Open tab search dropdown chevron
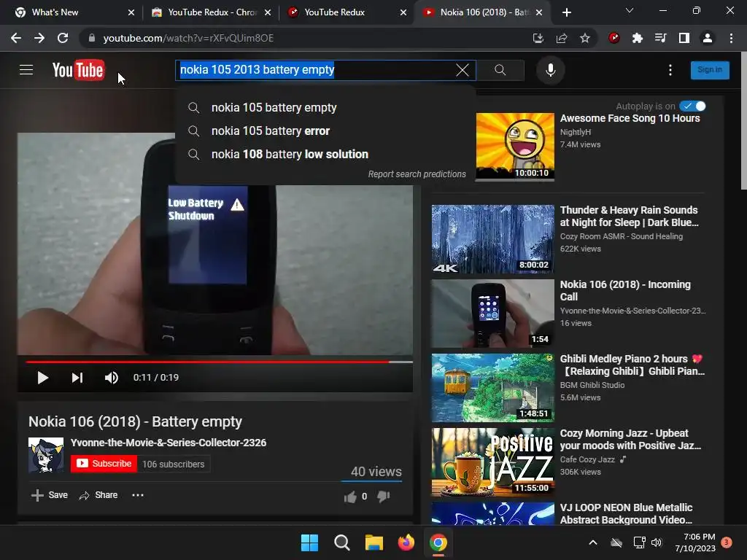Viewport: 747px width, 560px height. pyautogui.click(x=630, y=10)
